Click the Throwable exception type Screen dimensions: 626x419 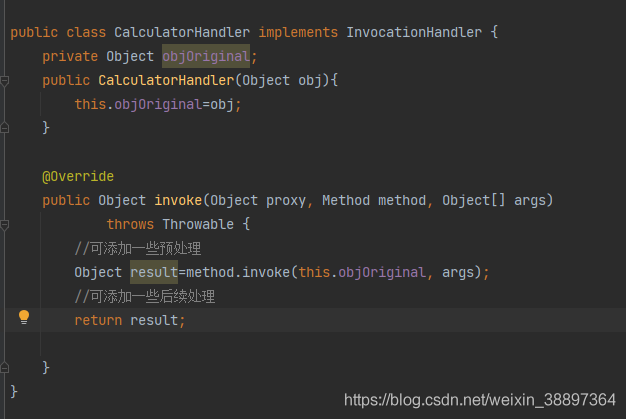point(198,224)
